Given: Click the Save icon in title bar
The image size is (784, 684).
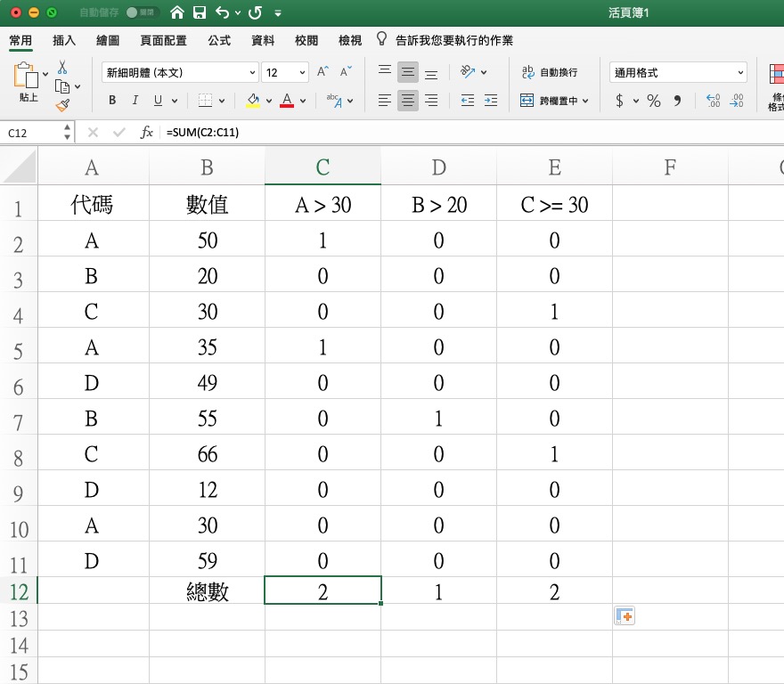Looking at the screenshot, I should 200,12.
